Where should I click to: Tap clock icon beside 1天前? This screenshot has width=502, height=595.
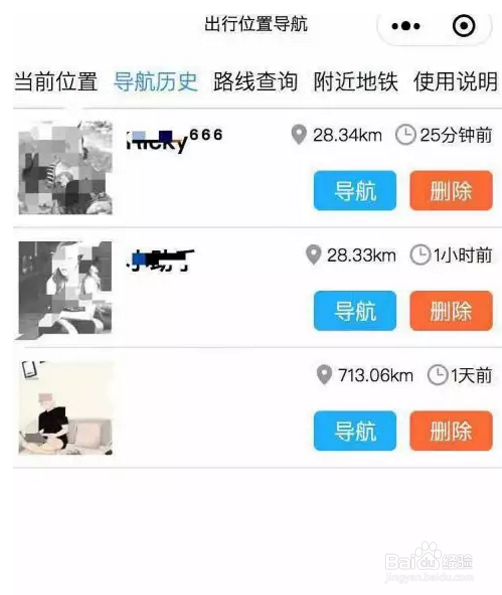(437, 375)
